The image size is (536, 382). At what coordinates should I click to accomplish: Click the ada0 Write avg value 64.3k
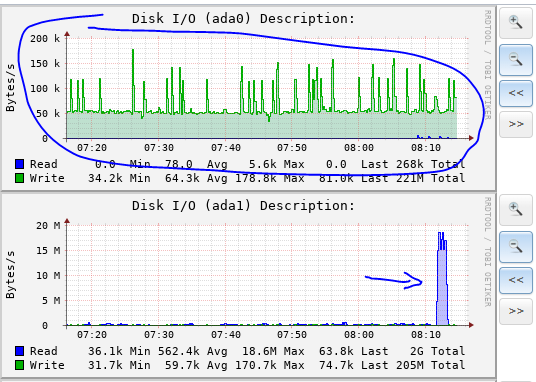[182, 178]
